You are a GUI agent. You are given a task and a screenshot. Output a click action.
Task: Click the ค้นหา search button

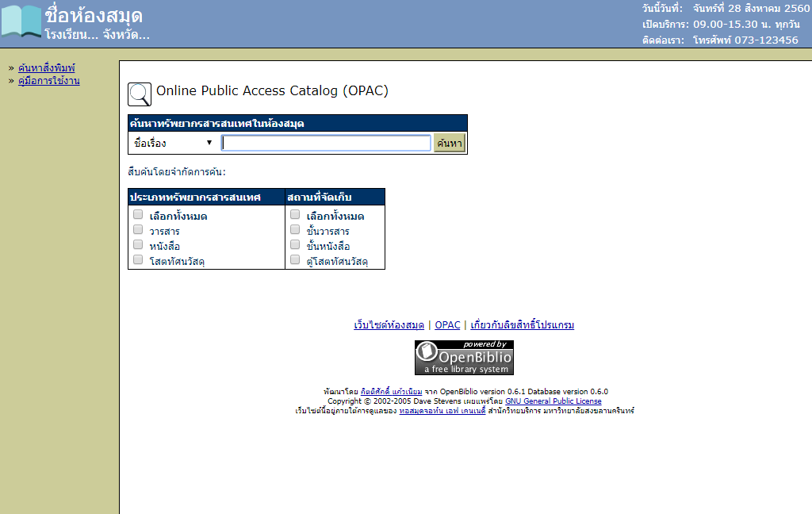[450, 143]
